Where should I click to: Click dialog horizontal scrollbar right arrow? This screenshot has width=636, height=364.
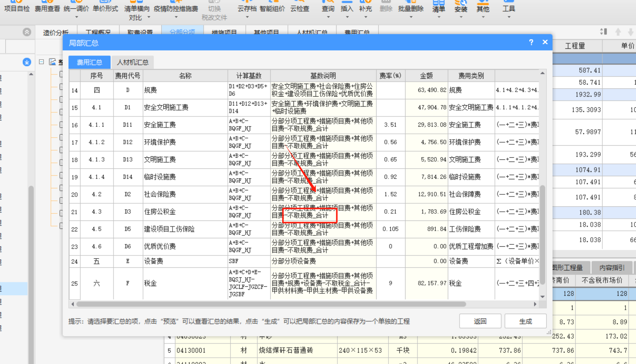pyautogui.click(x=535, y=304)
